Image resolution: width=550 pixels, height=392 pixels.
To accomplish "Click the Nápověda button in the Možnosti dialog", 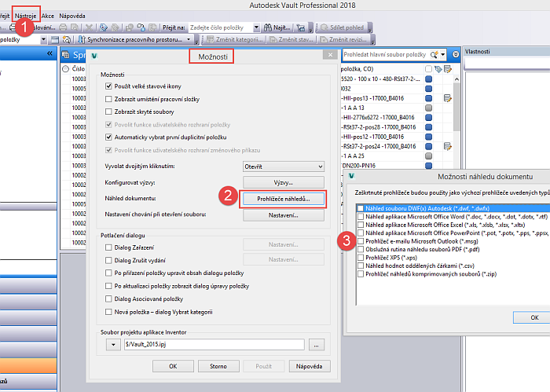I will [310, 366].
